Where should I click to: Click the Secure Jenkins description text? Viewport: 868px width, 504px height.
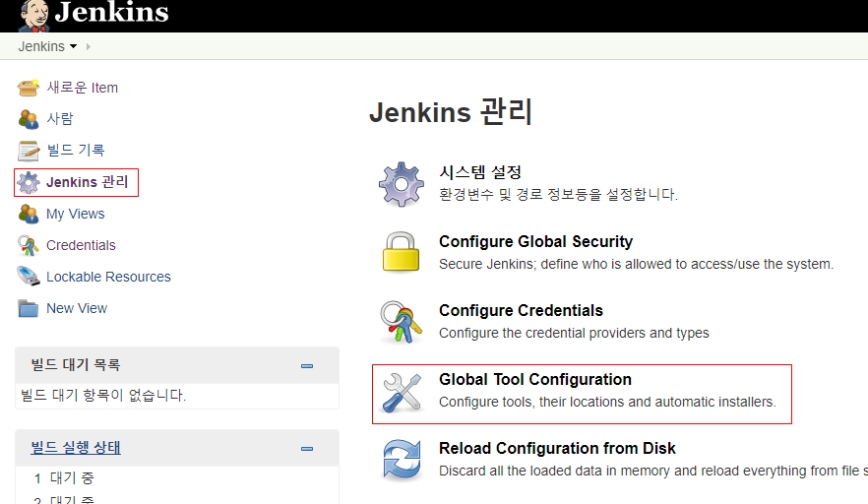tap(636, 264)
